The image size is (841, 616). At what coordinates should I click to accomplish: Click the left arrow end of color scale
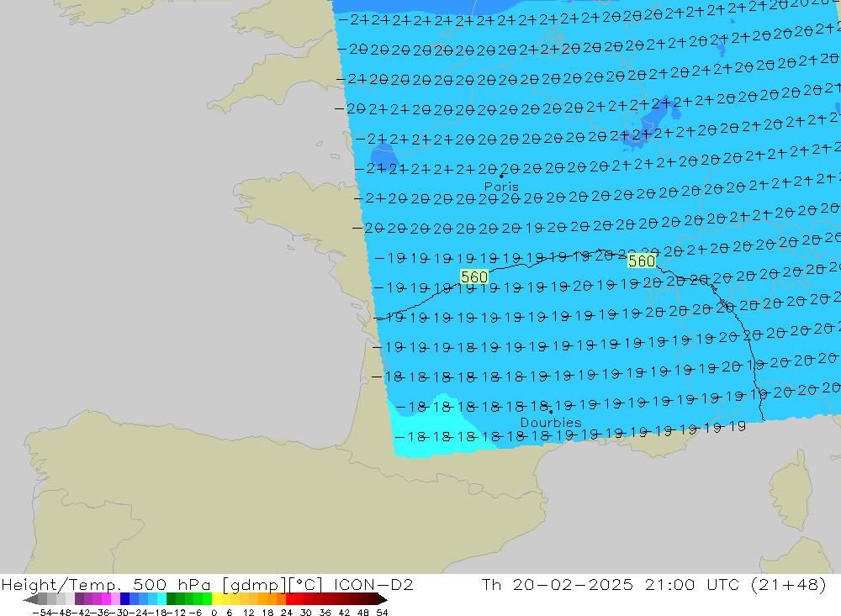point(30,599)
